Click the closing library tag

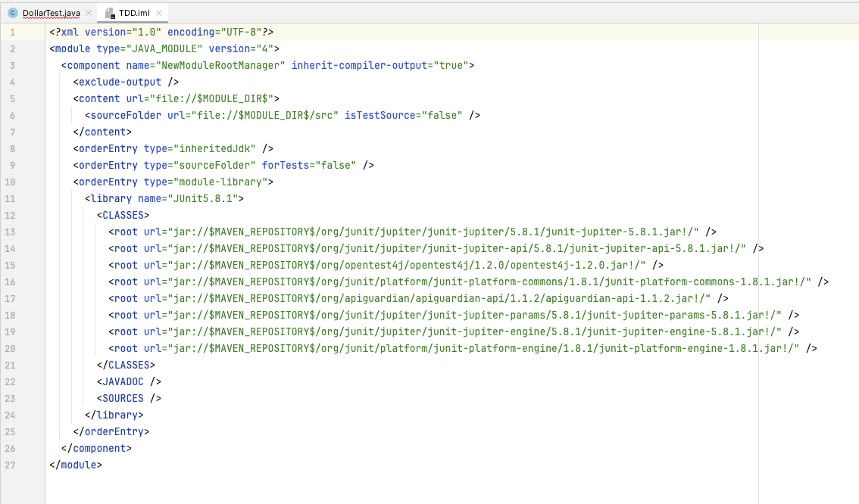(x=114, y=415)
